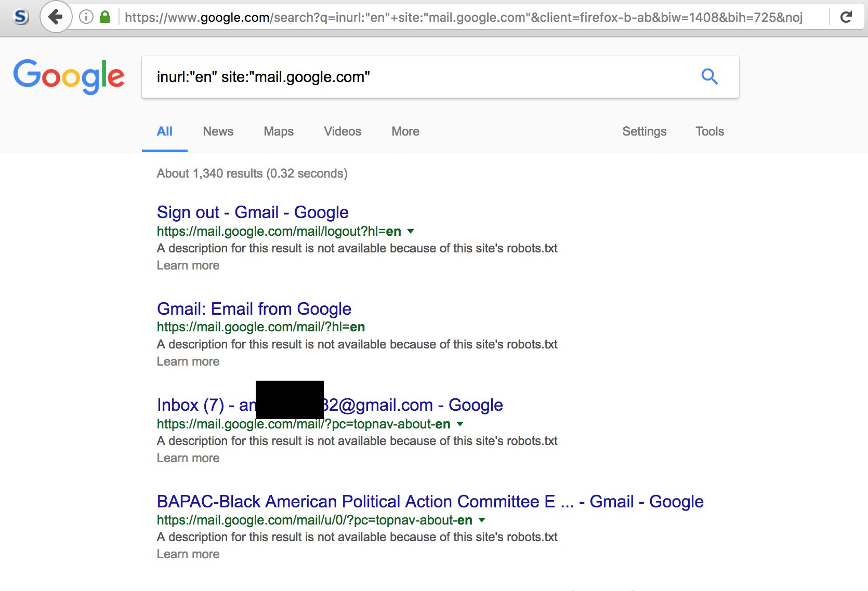This screenshot has height=591, width=868.
Task: Switch to the News tab
Action: coord(218,131)
